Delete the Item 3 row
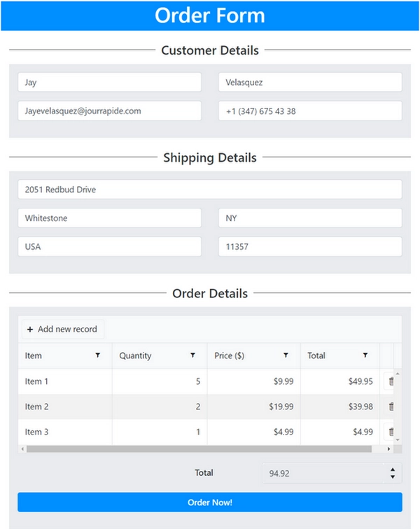Screen dimensions: 420x529 coord(391,432)
